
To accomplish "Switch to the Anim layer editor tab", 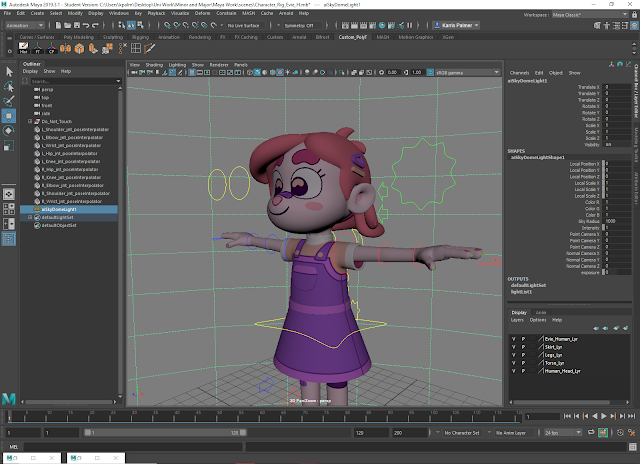I will pyautogui.click(x=541, y=313).
